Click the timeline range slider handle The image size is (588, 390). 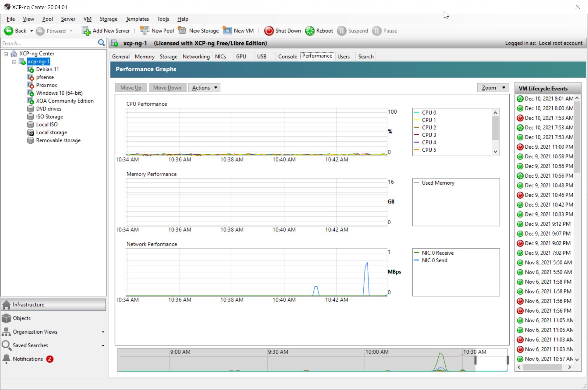pyautogui.click(x=475, y=360)
